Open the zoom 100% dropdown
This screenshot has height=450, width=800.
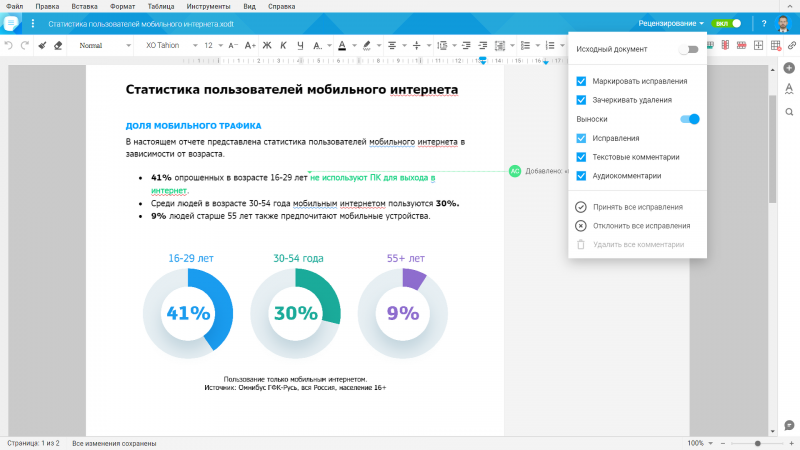(700, 443)
